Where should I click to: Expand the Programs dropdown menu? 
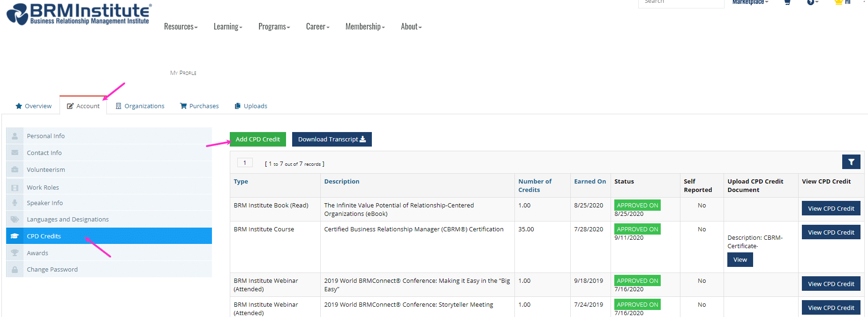coord(274,27)
